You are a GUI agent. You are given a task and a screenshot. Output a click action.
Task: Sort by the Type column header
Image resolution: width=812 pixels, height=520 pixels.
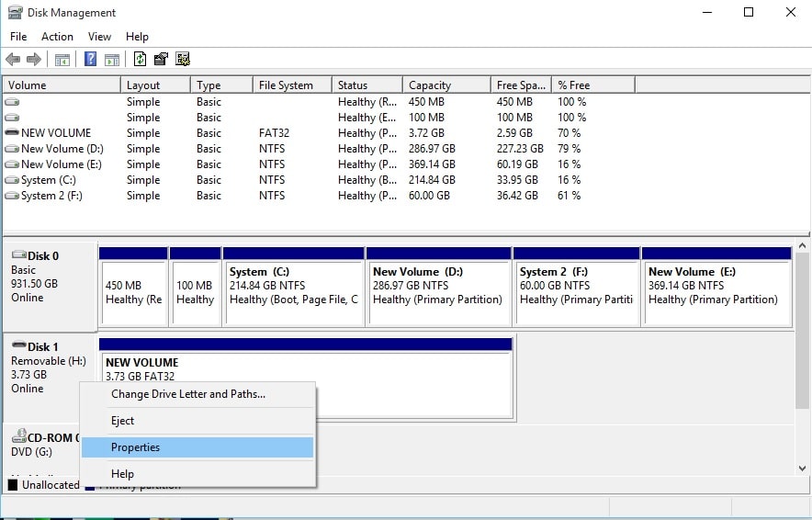tap(221, 85)
